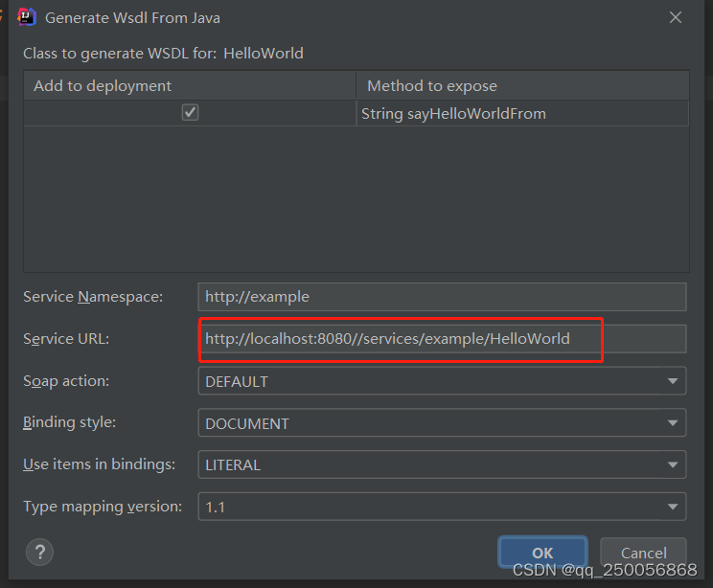Click the Add to deployment column header
The height and width of the screenshot is (588, 713).
click(x=190, y=85)
